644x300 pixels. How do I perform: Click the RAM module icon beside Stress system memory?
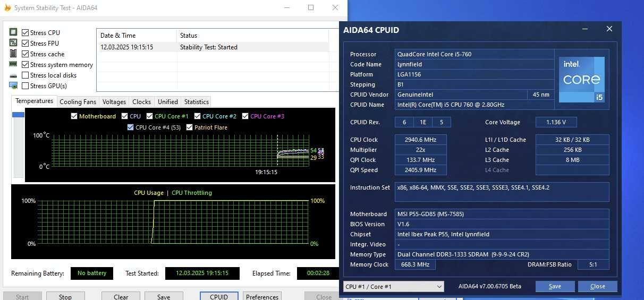13,64
